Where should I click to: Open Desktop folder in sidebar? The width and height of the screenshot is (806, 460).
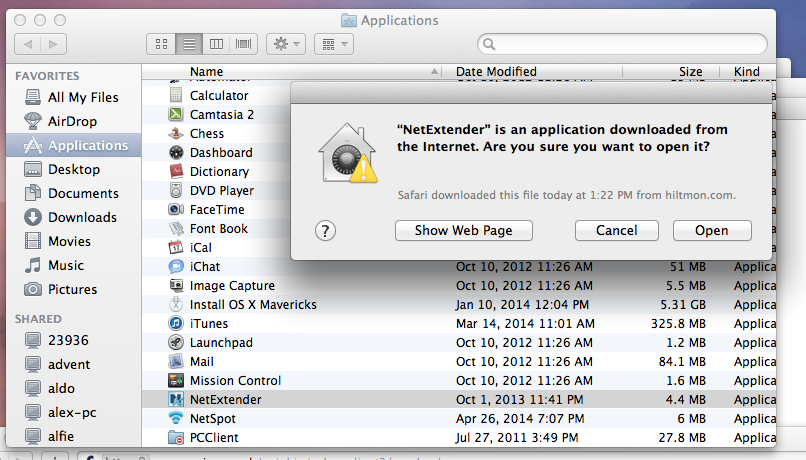(74, 169)
